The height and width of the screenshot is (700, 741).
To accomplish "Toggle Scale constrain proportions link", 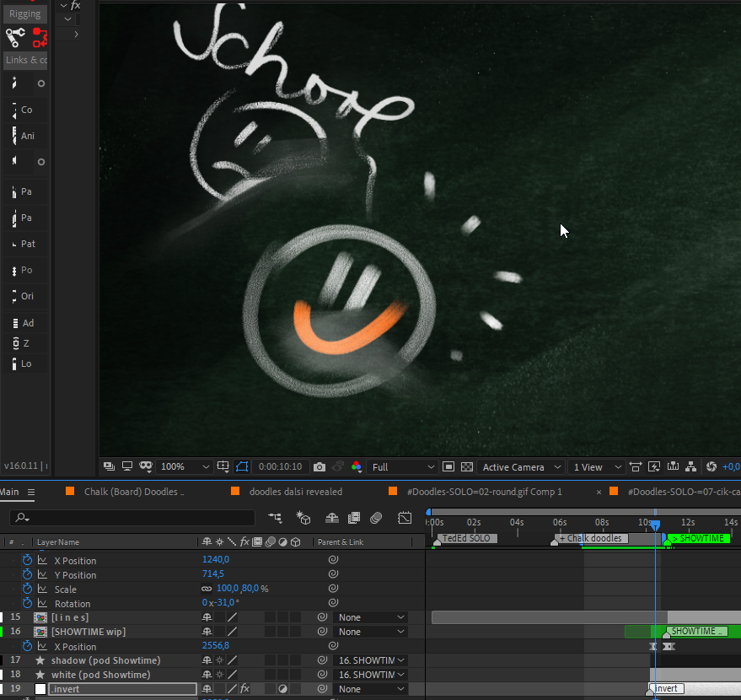I will click(x=207, y=589).
